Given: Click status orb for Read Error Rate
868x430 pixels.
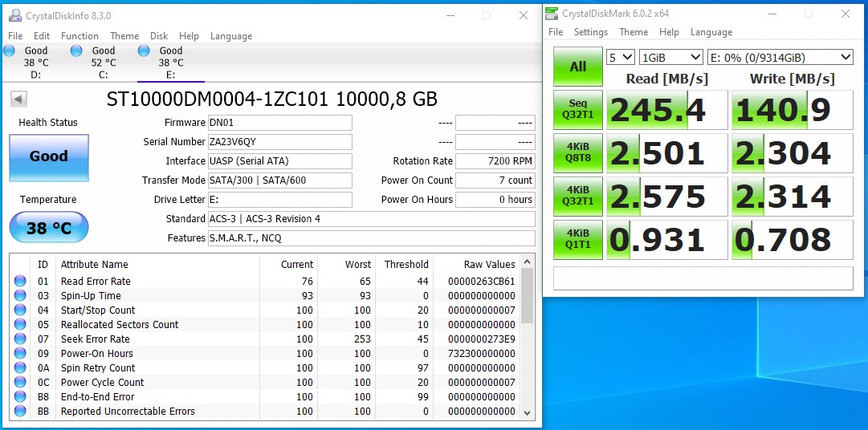Looking at the screenshot, I should (21, 281).
